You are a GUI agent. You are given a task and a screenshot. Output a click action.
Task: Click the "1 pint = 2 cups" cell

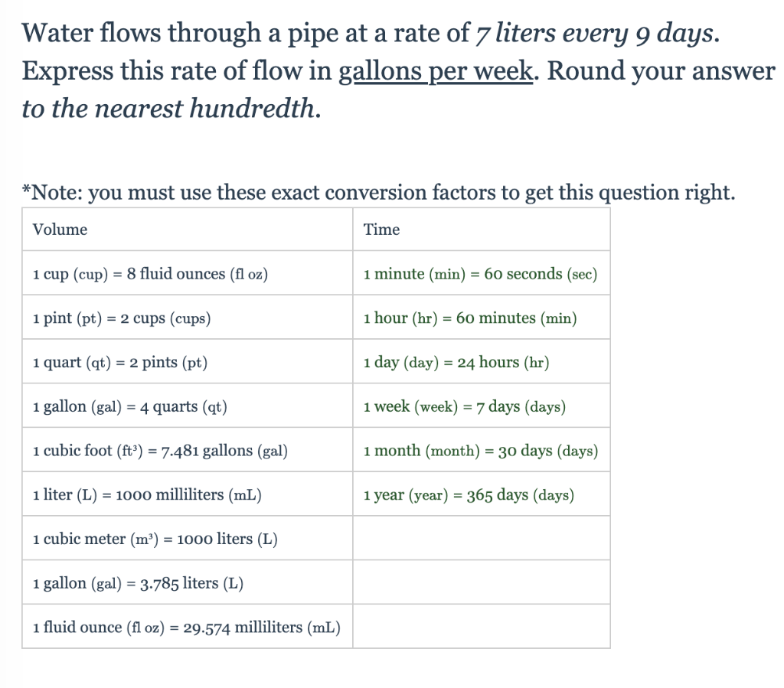[x=122, y=318]
